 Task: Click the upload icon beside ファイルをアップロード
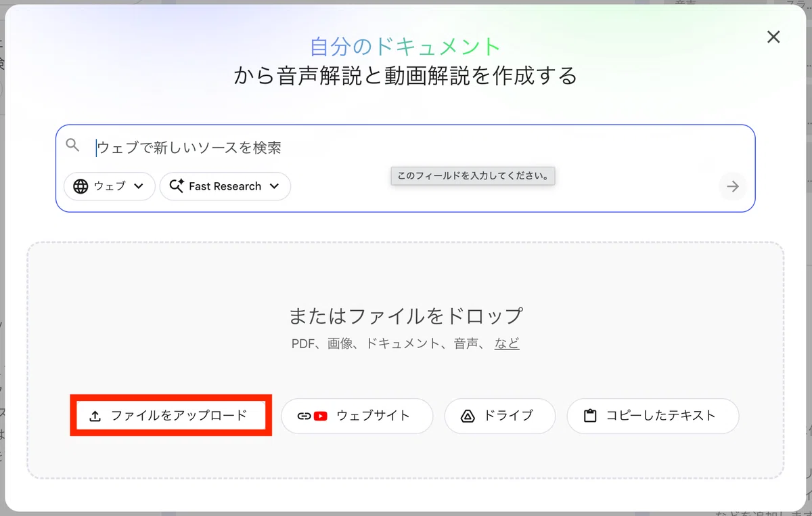click(x=95, y=416)
